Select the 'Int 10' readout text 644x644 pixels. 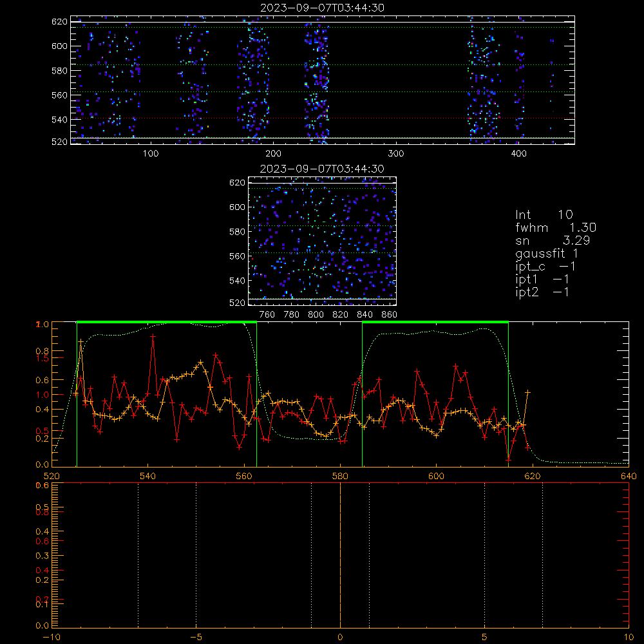[x=544, y=215]
